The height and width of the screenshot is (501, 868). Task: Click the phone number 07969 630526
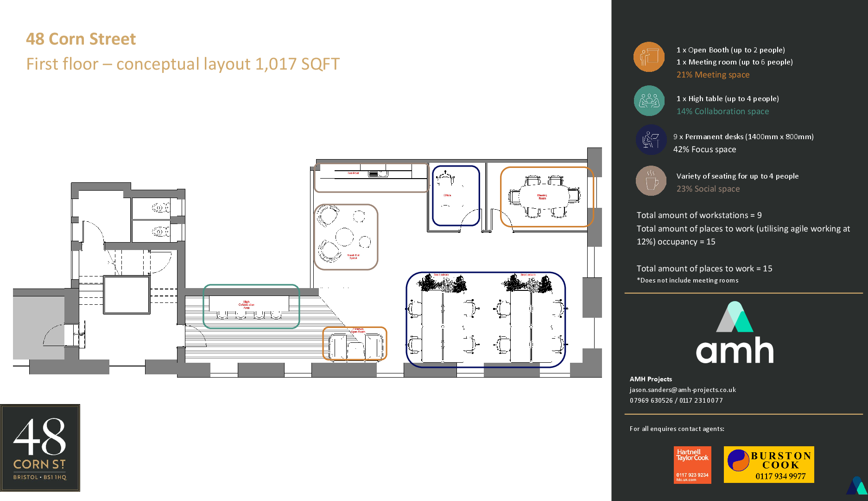pos(651,400)
